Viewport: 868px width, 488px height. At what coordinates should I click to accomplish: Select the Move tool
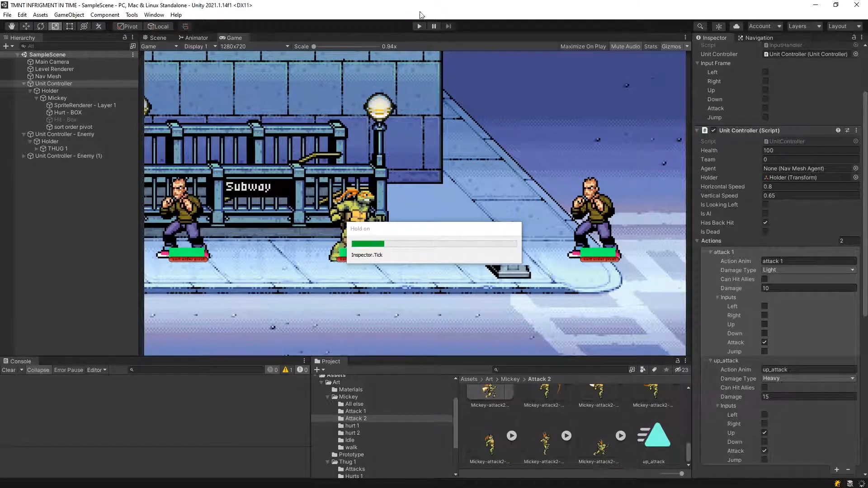point(26,26)
